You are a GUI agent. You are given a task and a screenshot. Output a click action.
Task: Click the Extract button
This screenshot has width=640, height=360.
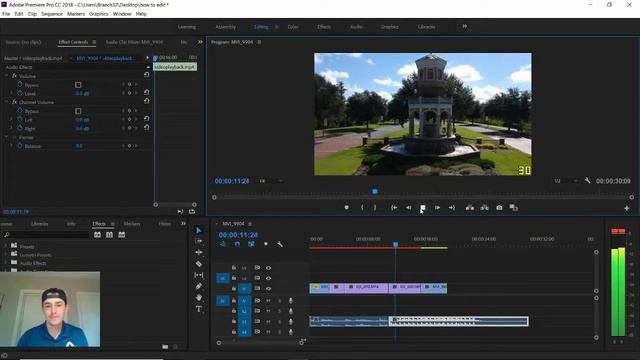[x=484, y=208]
